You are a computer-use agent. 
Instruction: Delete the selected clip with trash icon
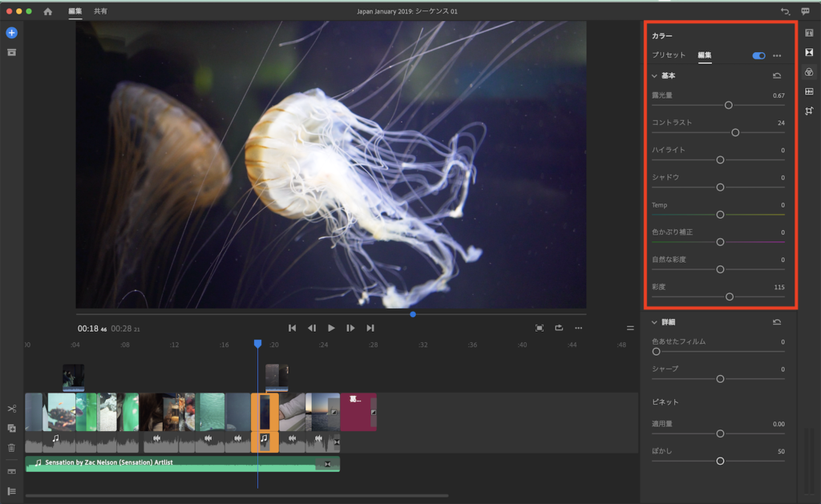click(x=11, y=448)
